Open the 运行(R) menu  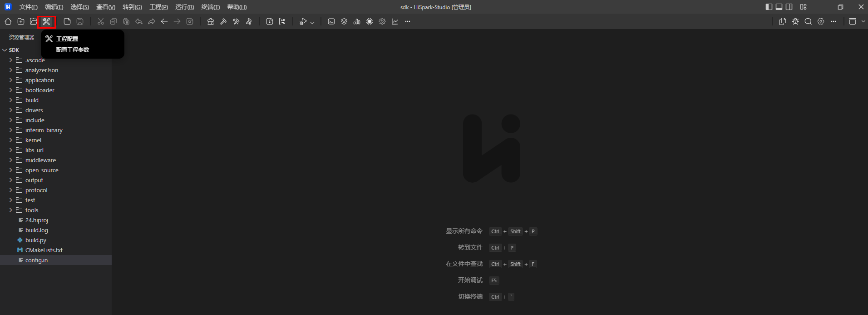[x=185, y=7]
